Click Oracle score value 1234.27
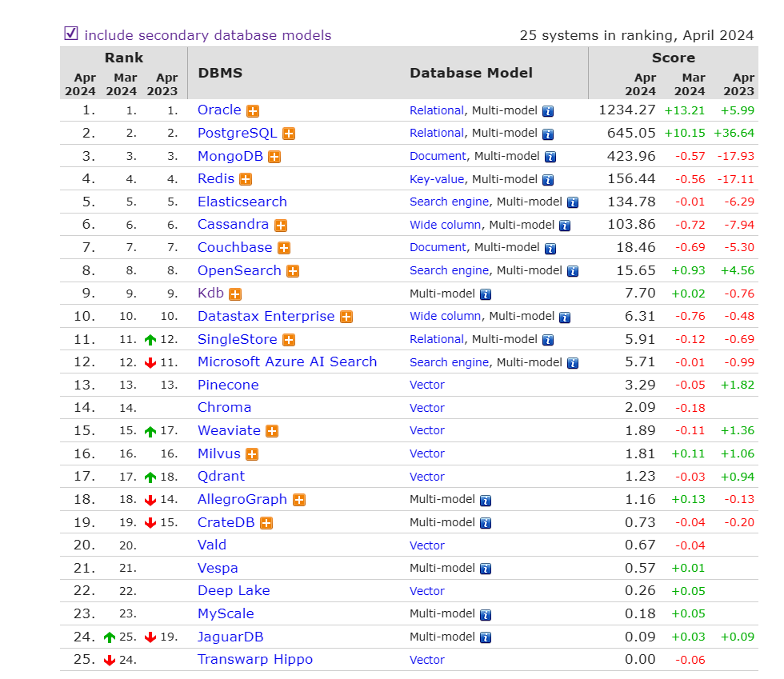 [x=627, y=110]
